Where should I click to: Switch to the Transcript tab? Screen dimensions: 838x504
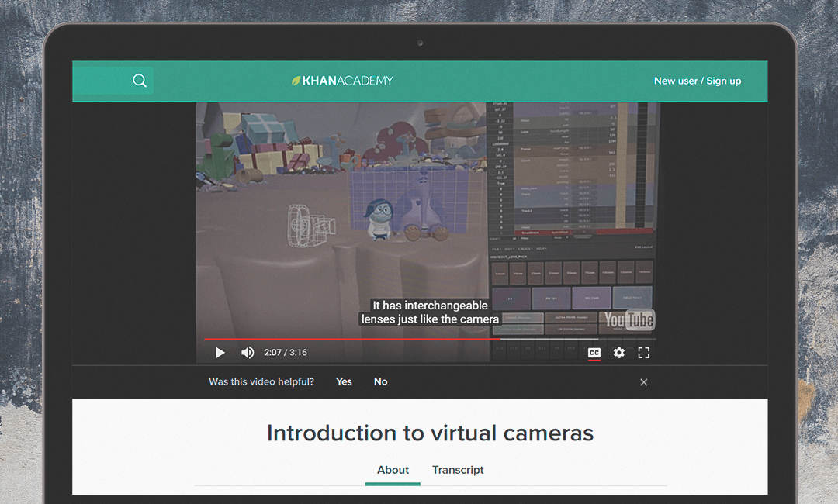click(x=458, y=470)
